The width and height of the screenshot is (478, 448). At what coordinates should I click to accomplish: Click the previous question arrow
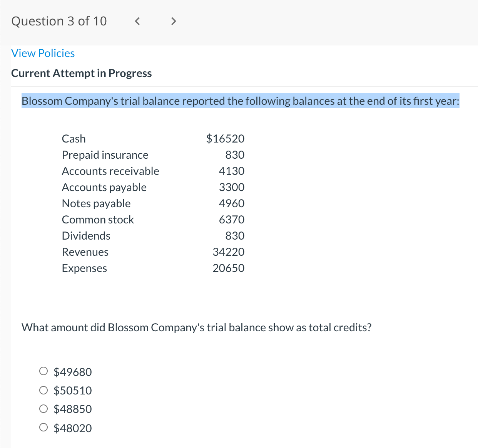tap(137, 21)
